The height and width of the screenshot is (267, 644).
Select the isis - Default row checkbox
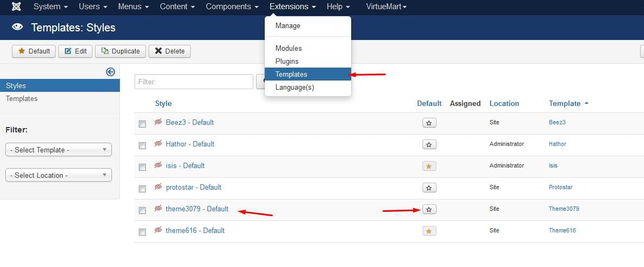coord(142,167)
